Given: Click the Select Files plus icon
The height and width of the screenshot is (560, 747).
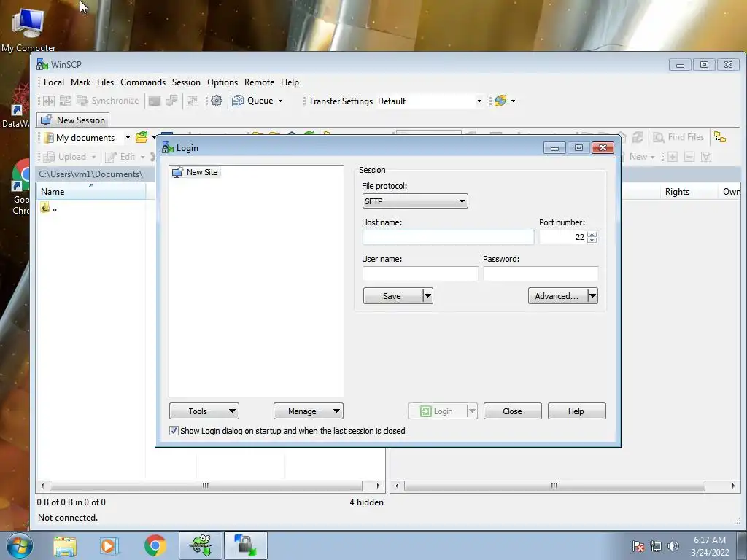Looking at the screenshot, I should click(x=672, y=157).
